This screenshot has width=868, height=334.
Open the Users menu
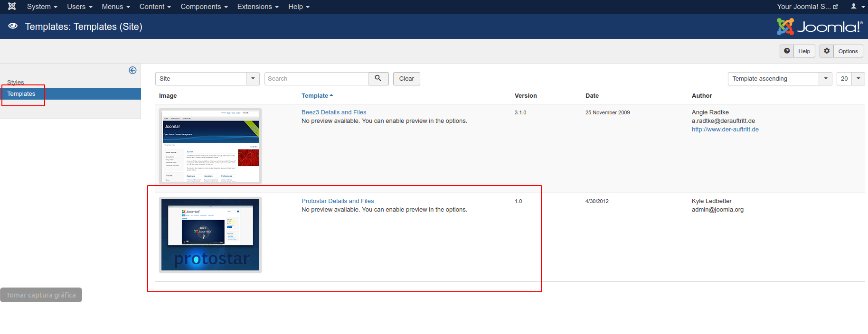coord(80,7)
